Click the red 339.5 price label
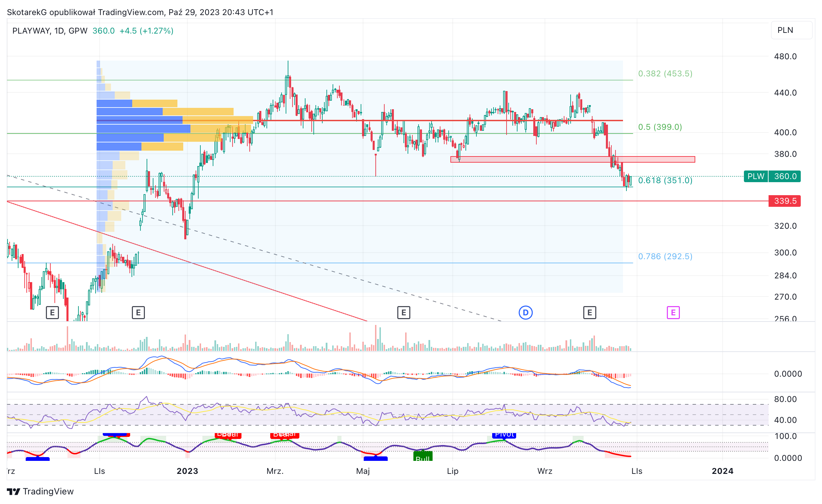The height and width of the screenshot is (504, 822). pos(784,201)
